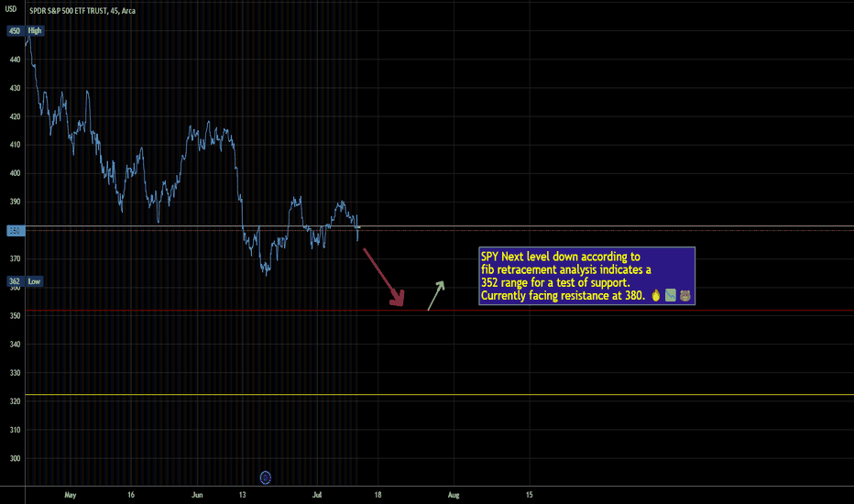Click the 420 price axis label
The image size is (854, 504).
15,116
